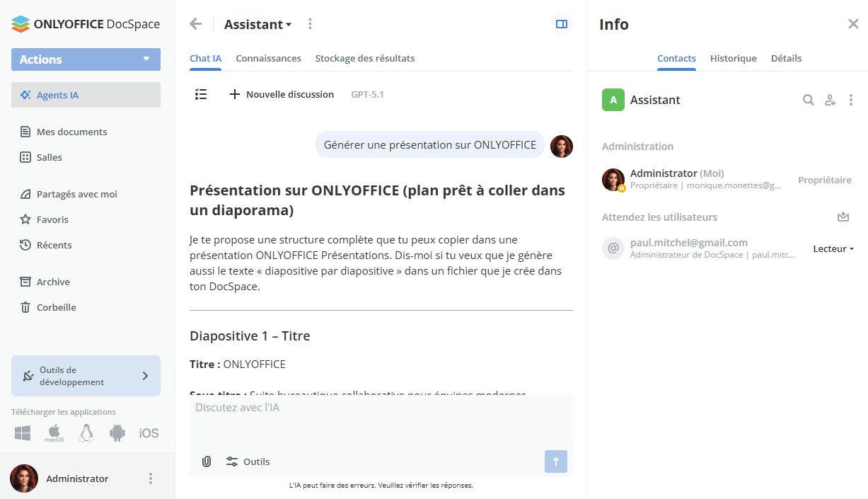Open the chat list icon

201,94
